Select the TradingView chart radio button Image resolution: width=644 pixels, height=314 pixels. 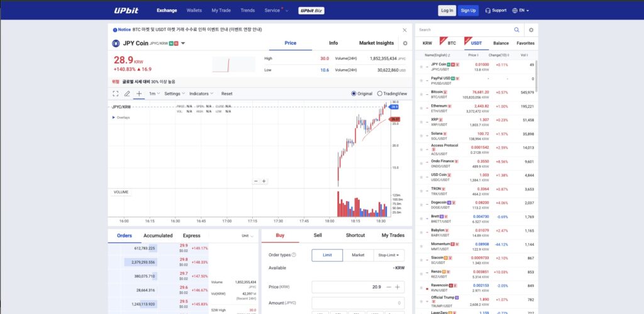[379, 94]
